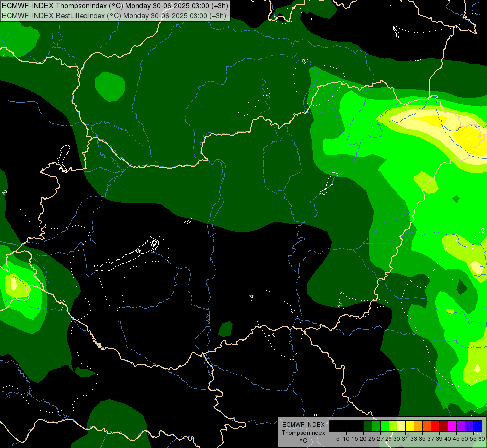Click the °C unit label in the legend
Image resolution: width=487 pixels, height=448 pixels.
click(303, 441)
